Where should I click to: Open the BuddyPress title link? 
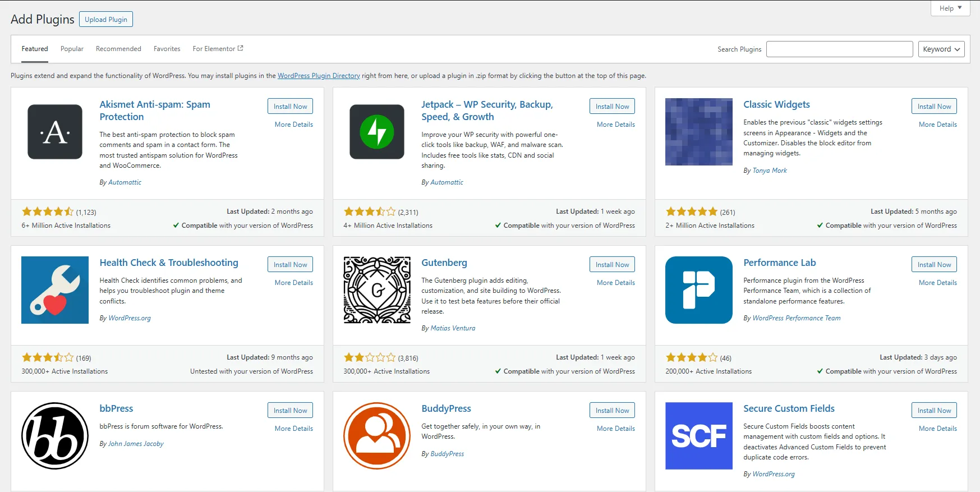(446, 408)
